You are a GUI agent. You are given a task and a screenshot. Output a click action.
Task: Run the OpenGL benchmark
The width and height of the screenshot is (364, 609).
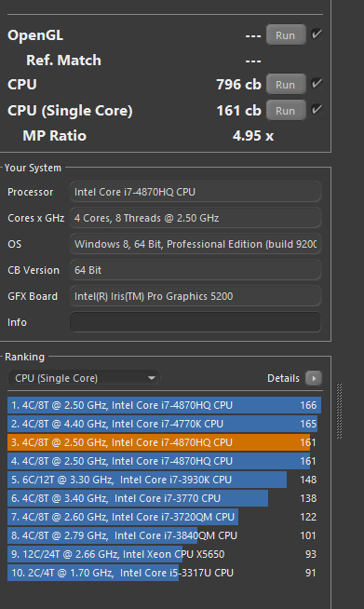click(x=286, y=35)
